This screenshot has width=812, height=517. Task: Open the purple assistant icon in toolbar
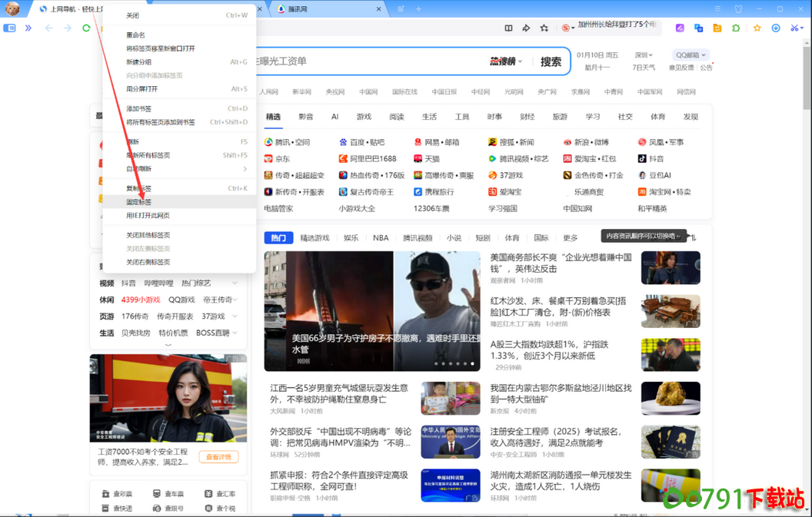click(x=680, y=28)
